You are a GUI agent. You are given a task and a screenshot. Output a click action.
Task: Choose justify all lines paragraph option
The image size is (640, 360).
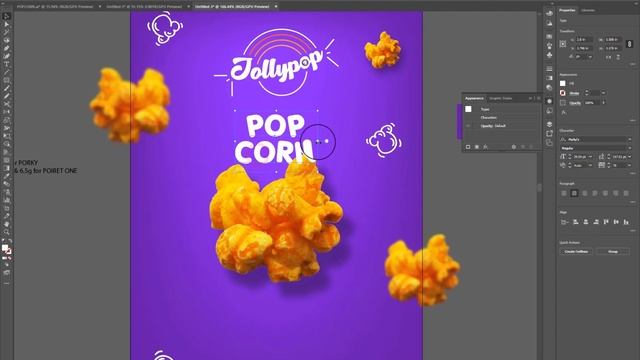pos(626,193)
